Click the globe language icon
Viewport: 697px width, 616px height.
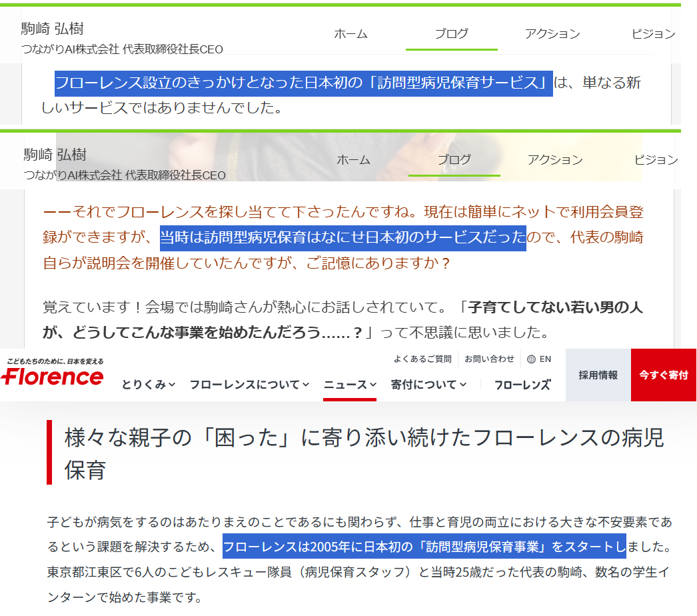(531, 359)
